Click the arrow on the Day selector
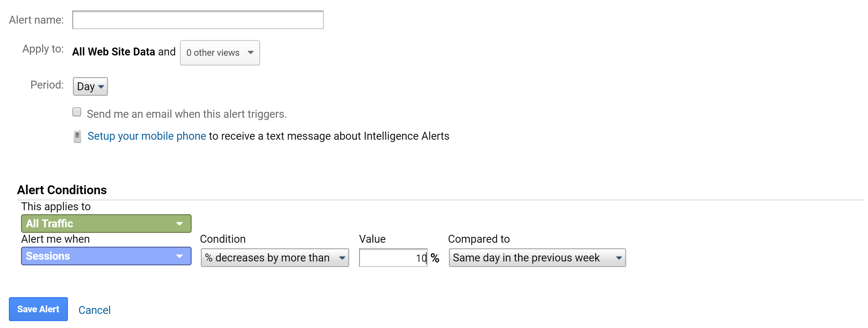The width and height of the screenshot is (868, 328). click(101, 87)
